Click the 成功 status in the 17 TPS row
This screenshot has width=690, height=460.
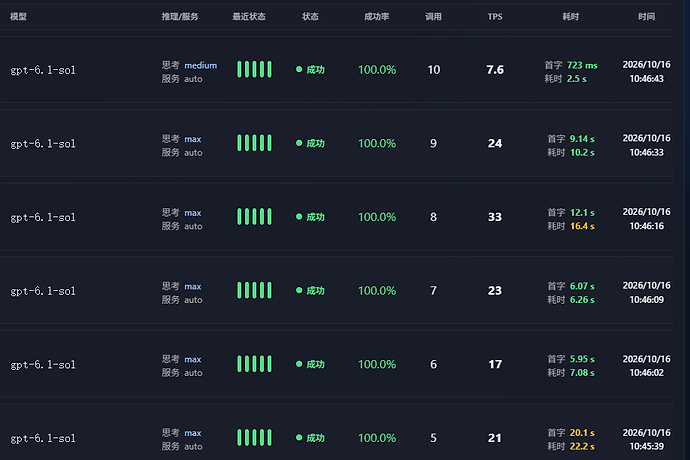pyautogui.click(x=310, y=364)
